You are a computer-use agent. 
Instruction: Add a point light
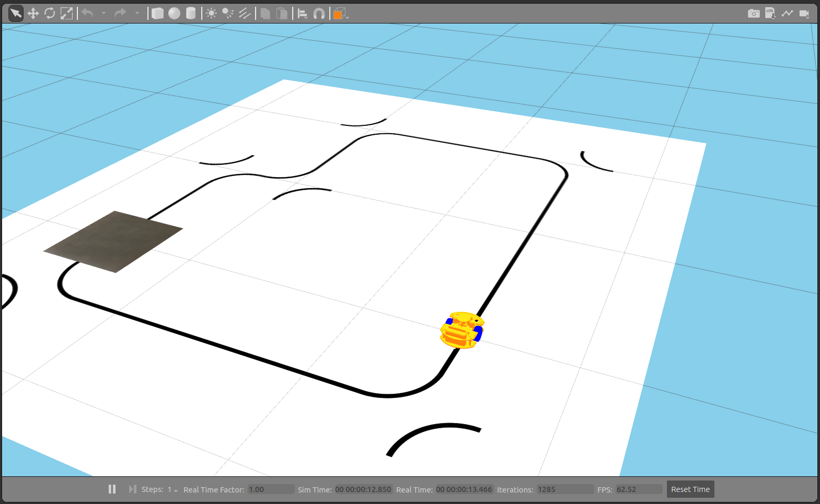click(211, 14)
